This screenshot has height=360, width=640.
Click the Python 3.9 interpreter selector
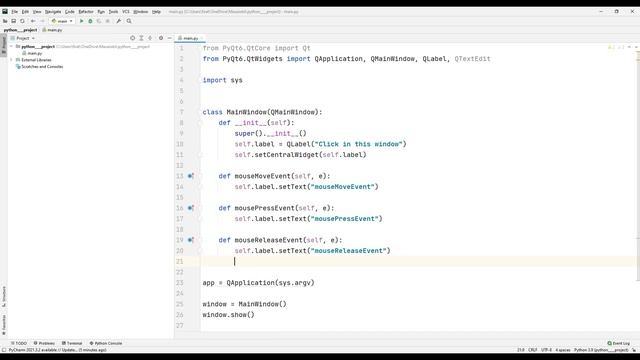[x=601, y=350]
